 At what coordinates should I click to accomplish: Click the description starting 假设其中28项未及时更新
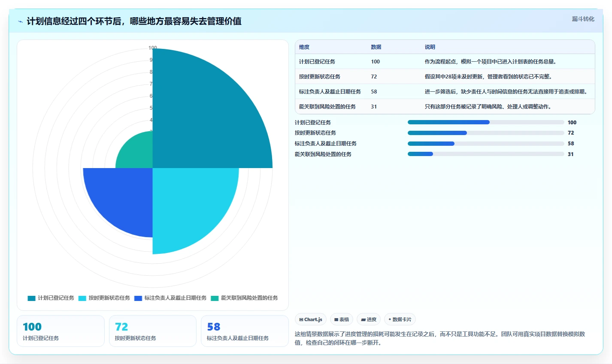489,77
